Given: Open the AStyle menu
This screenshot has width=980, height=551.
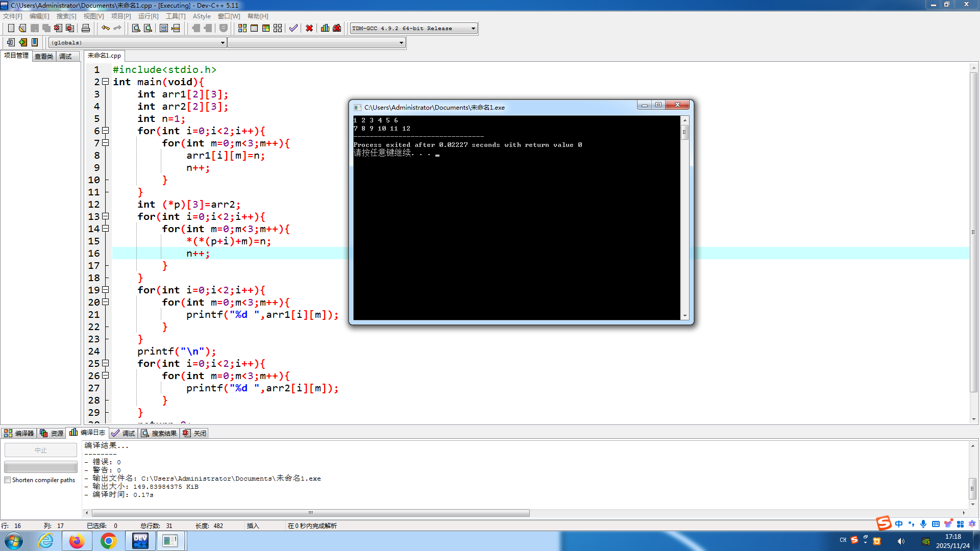Looking at the screenshot, I should point(202,16).
